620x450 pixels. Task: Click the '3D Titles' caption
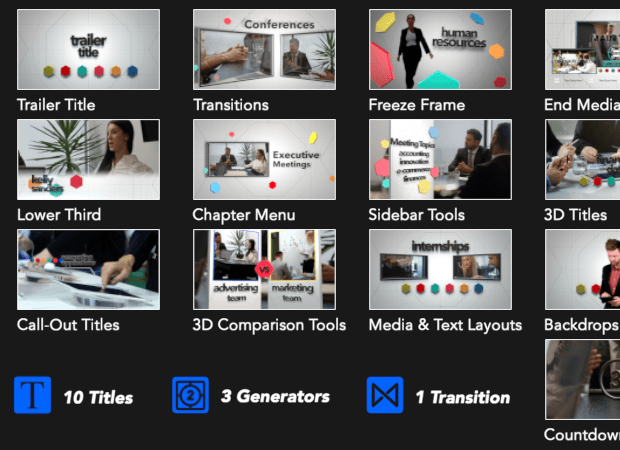pyautogui.click(x=576, y=215)
